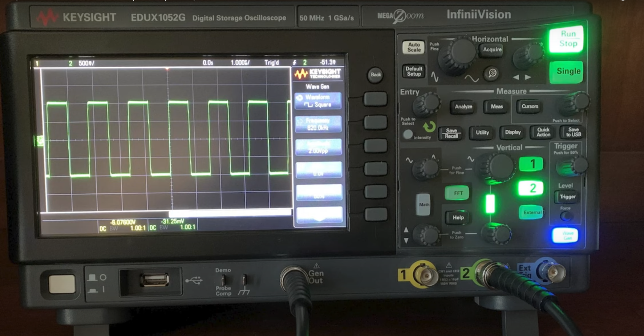The height and width of the screenshot is (336, 644).
Task: Open the Cursors menu key
Action: pyautogui.click(x=530, y=107)
